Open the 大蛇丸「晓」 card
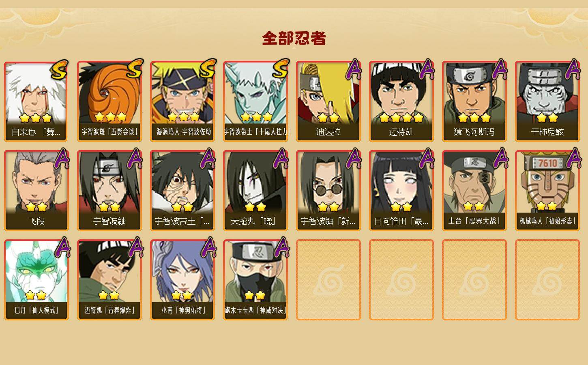This screenshot has width=588, height=365. (255, 191)
